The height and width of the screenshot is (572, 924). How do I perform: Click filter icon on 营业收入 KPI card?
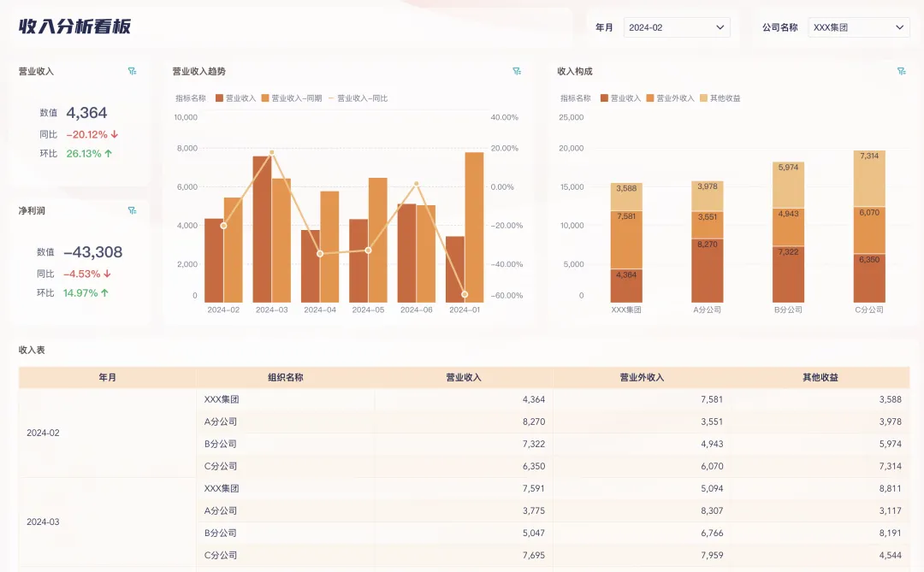tap(132, 72)
